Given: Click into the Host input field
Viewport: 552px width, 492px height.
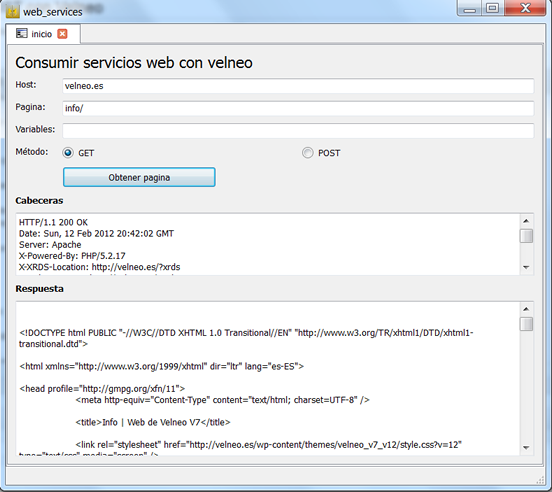Looking at the screenshot, I should pos(298,86).
